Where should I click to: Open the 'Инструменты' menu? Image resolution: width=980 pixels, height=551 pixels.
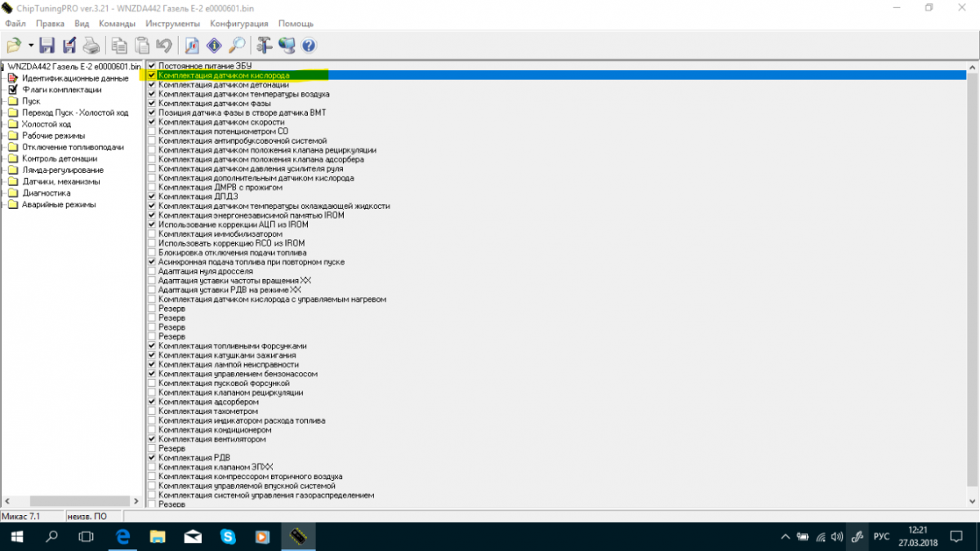[167, 24]
